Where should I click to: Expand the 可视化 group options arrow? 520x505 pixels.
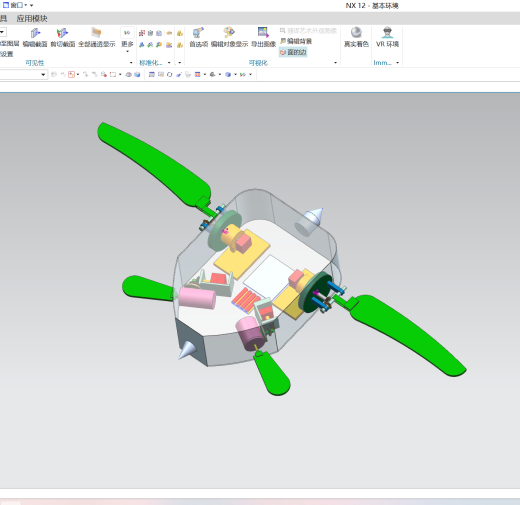[335, 63]
